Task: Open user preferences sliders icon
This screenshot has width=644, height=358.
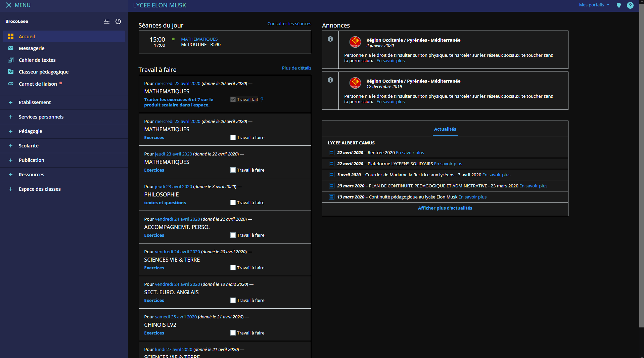Action: tap(107, 21)
